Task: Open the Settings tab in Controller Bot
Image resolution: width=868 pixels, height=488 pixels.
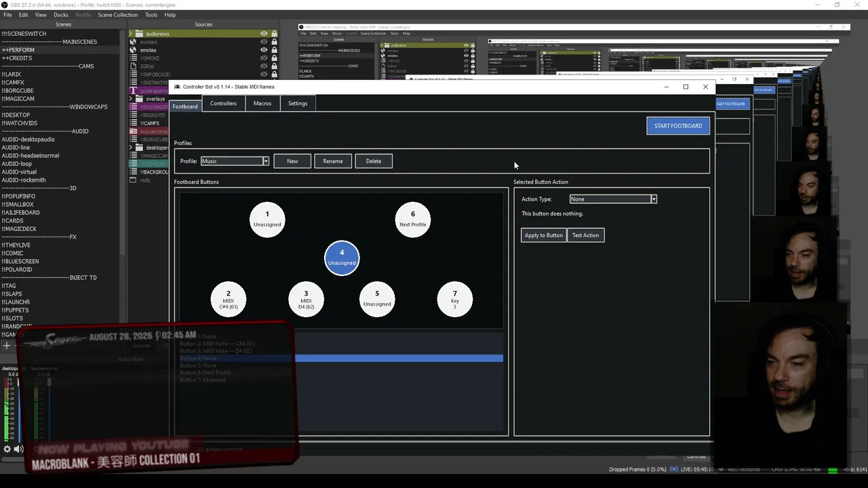Action: pos(298,104)
